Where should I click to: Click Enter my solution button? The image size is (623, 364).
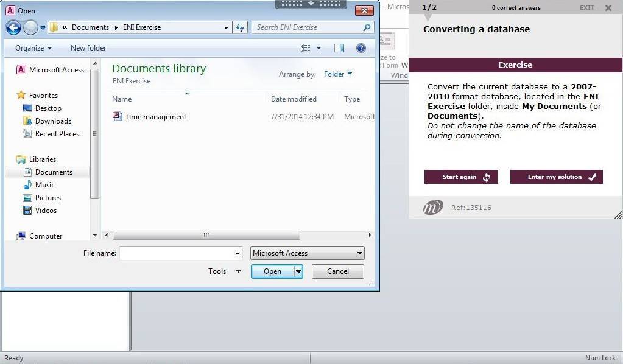(556, 177)
